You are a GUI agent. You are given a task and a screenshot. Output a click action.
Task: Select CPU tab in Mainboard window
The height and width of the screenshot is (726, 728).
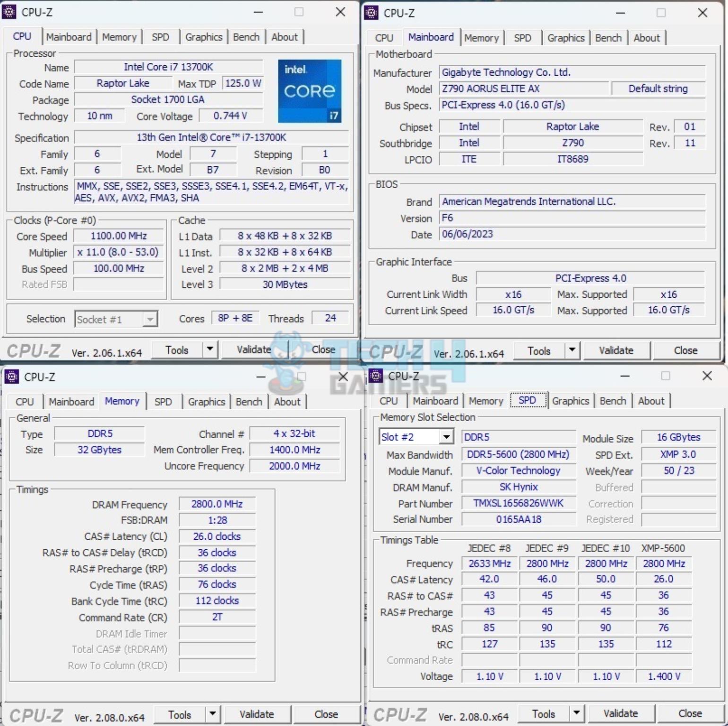pos(384,38)
